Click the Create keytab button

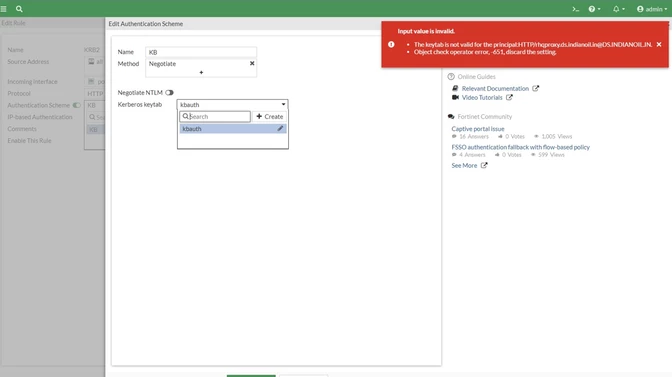tap(270, 117)
